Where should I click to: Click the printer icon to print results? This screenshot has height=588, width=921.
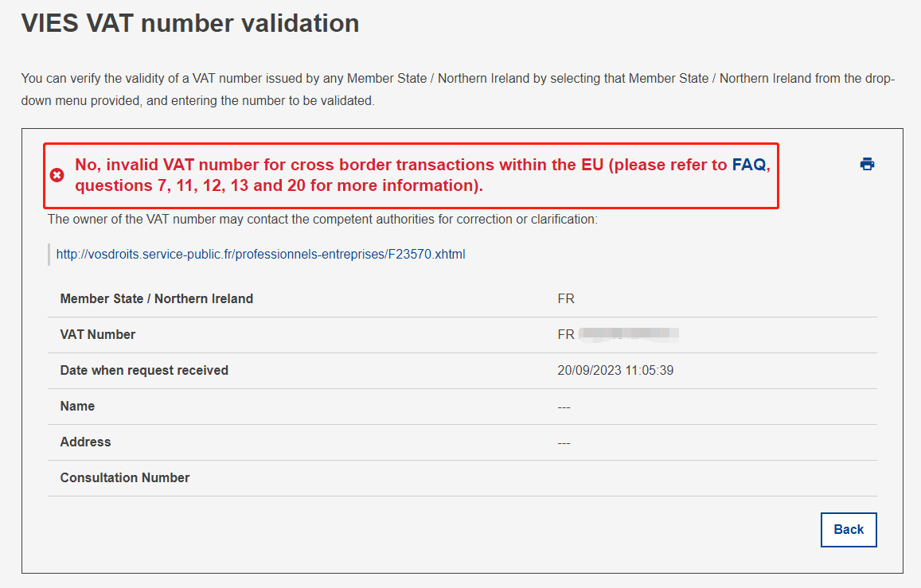(x=867, y=165)
